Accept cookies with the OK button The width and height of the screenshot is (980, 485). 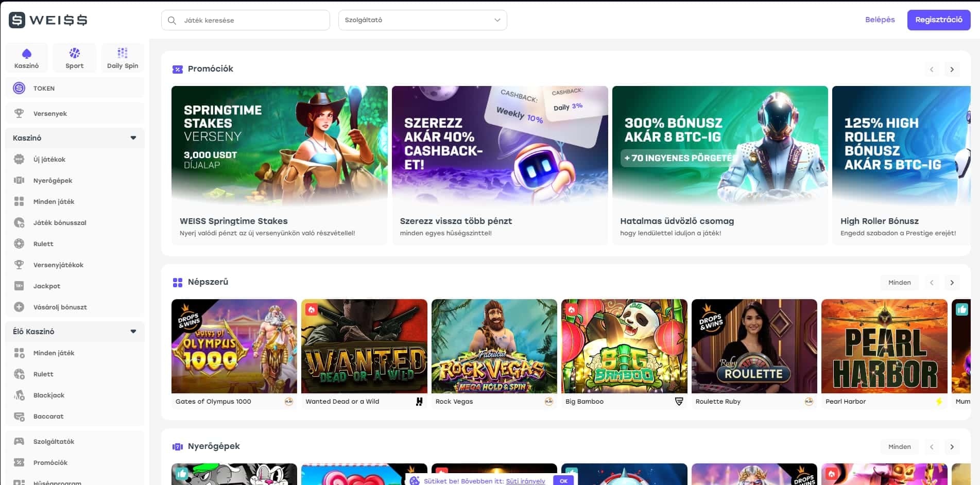[x=563, y=481]
